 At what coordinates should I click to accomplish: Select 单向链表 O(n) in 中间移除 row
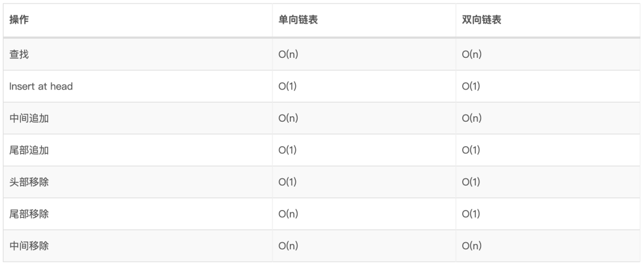point(289,246)
